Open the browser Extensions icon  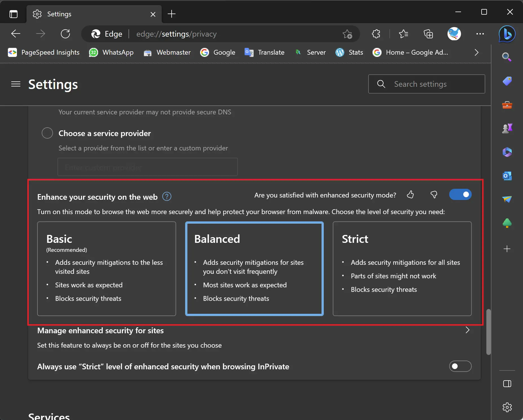[376, 34]
